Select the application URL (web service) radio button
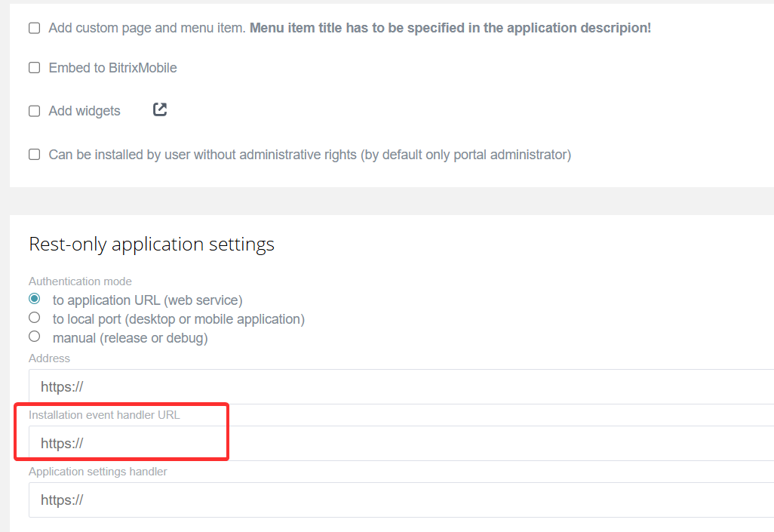Viewport: 774px width, 532px height. 35,299
